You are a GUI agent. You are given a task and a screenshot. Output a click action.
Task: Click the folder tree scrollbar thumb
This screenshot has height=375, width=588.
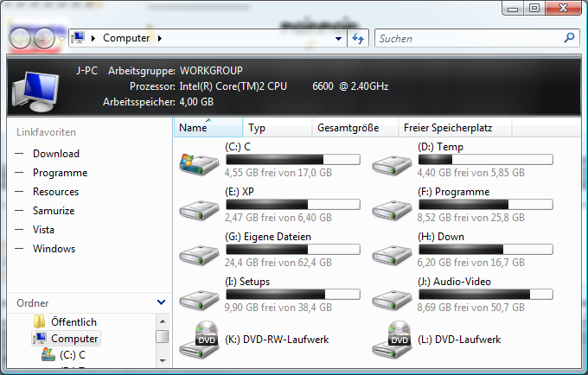point(163,336)
